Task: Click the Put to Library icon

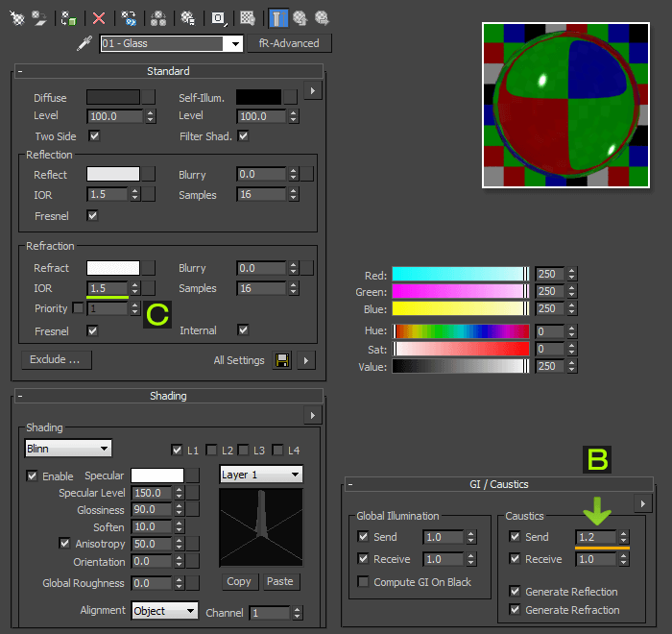Action: tap(188, 18)
